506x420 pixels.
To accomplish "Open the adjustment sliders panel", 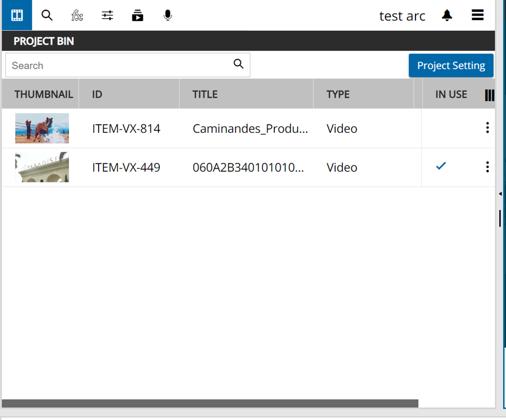I will (107, 15).
